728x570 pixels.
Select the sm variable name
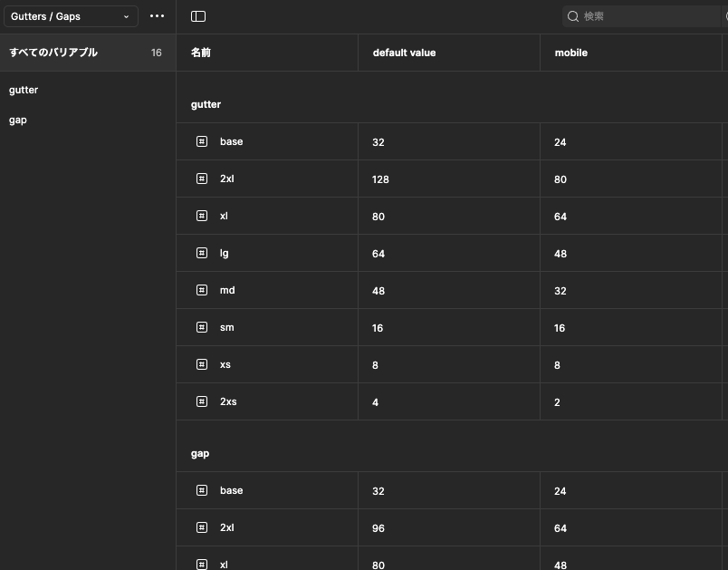tap(227, 327)
